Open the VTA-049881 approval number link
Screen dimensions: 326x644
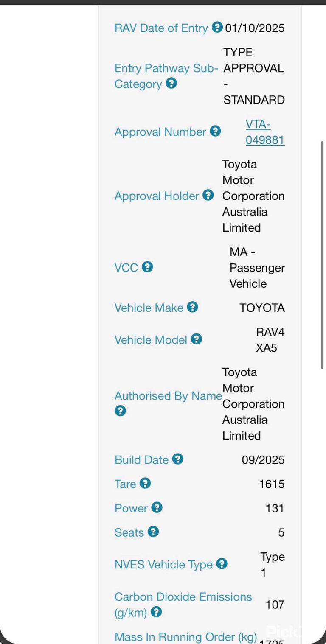point(265,132)
